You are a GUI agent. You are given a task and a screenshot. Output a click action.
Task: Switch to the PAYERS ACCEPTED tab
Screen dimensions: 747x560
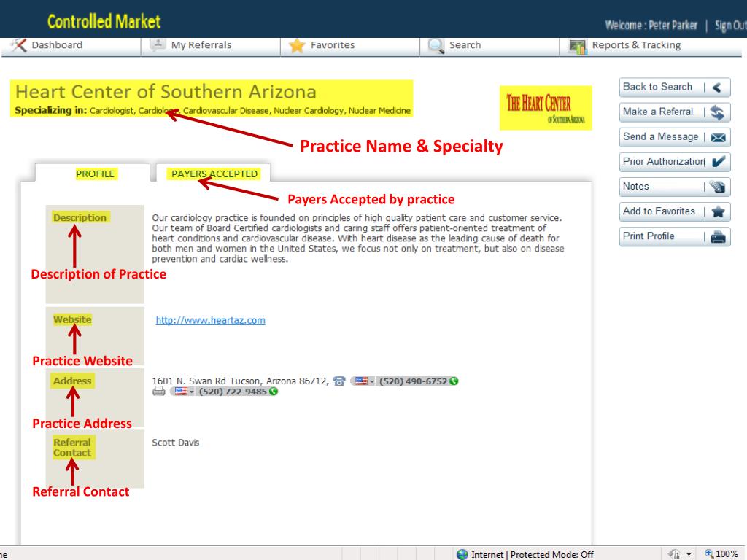click(214, 174)
